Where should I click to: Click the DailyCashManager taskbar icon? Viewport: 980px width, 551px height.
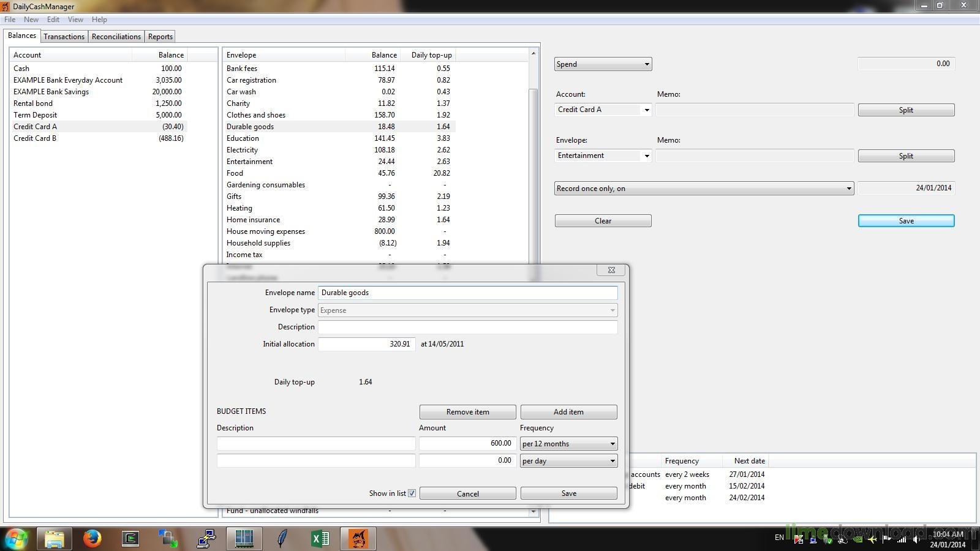click(358, 539)
